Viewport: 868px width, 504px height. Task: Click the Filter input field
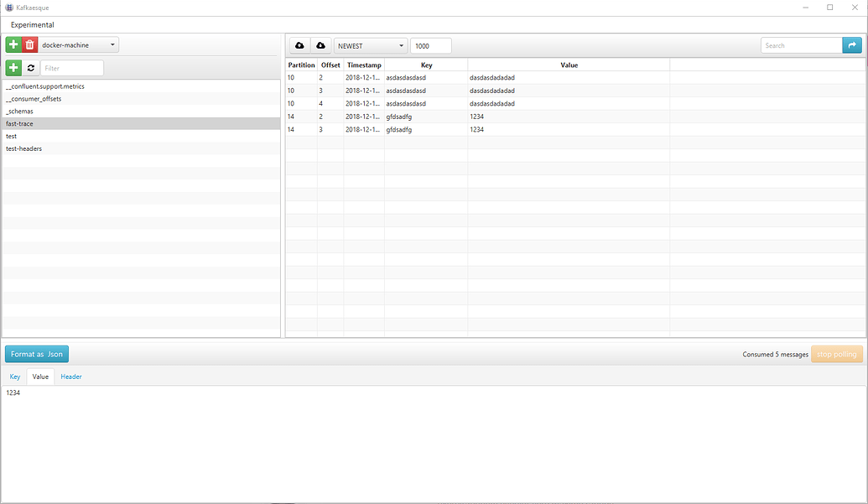(x=71, y=67)
